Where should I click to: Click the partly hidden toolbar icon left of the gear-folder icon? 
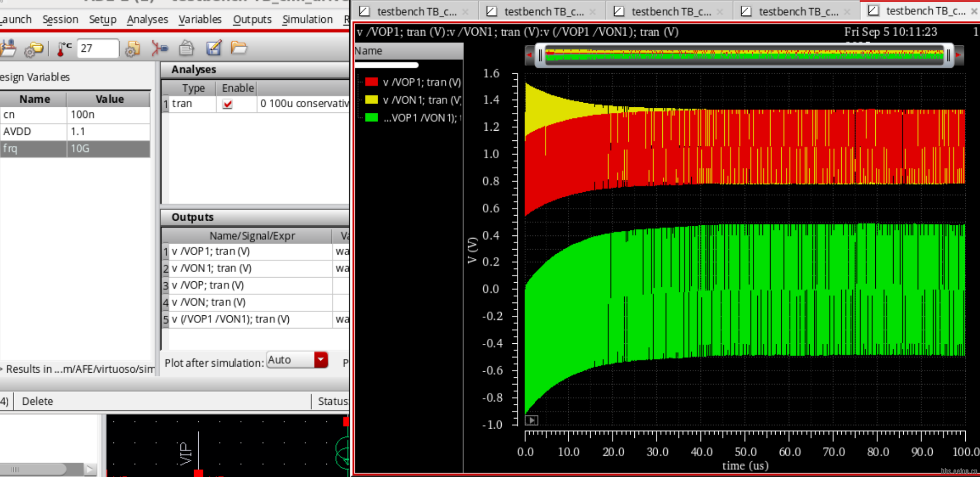(x=8, y=49)
